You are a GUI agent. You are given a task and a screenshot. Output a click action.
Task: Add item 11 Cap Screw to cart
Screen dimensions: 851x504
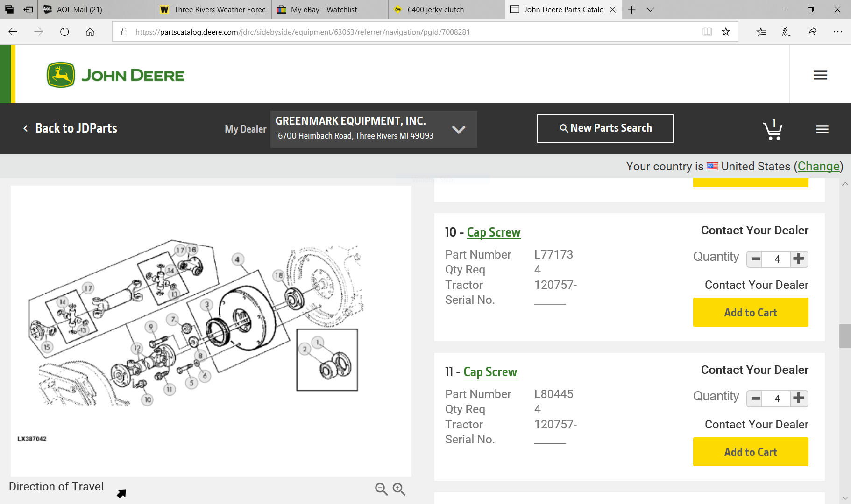click(750, 452)
